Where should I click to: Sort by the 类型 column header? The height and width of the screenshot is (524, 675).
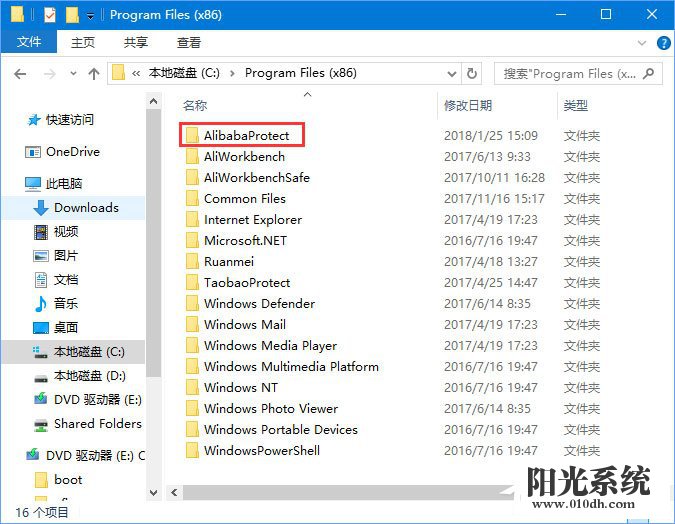[x=576, y=105]
